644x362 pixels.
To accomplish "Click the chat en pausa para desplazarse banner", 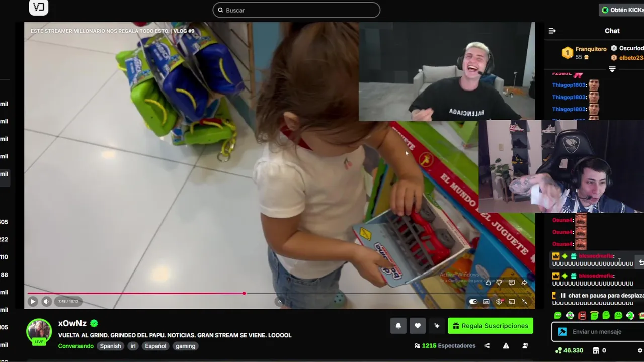I will tap(598, 296).
